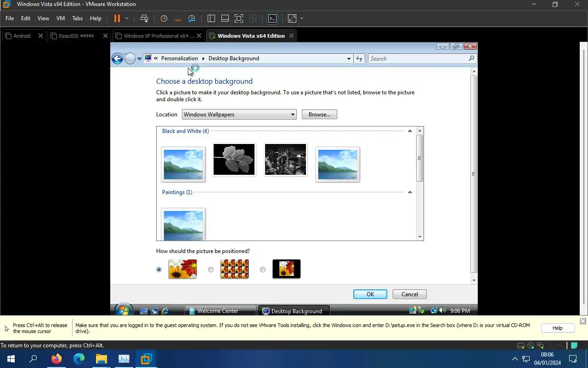The image size is (588, 368).
Task: Select the Fit to screen positioning option
Action: pos(159,270)
